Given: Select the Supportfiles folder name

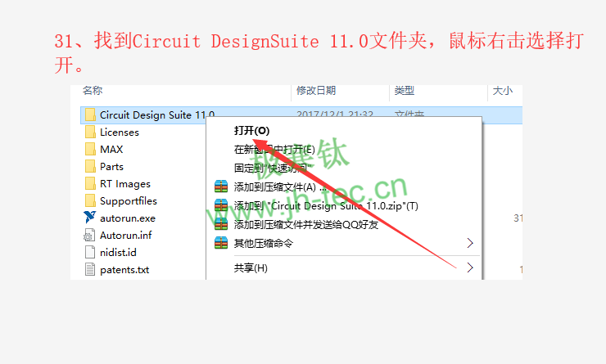Looking at the screenshot, I should [x=129, y=201].
